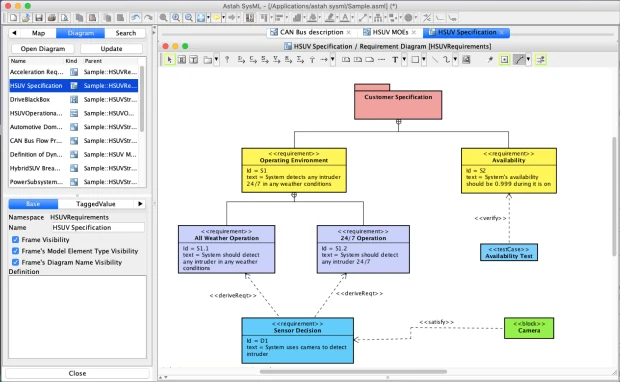Switch to the Search tab
The width and height of the screenshot is (620, 382).
[126, 33]
